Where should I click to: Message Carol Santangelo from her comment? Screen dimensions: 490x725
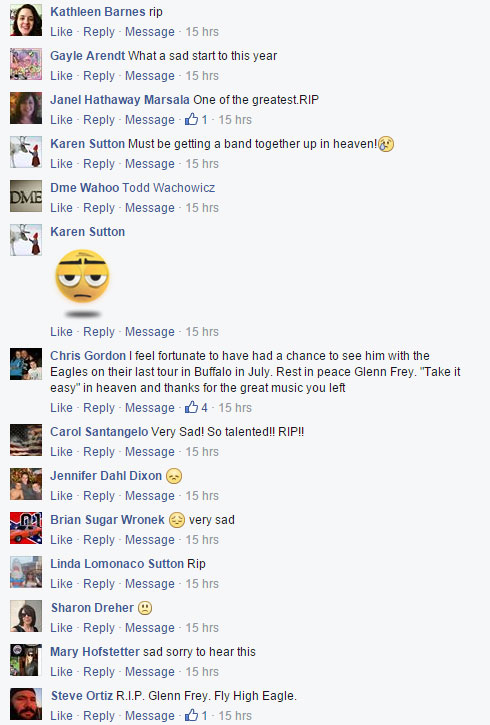point(150,452)
